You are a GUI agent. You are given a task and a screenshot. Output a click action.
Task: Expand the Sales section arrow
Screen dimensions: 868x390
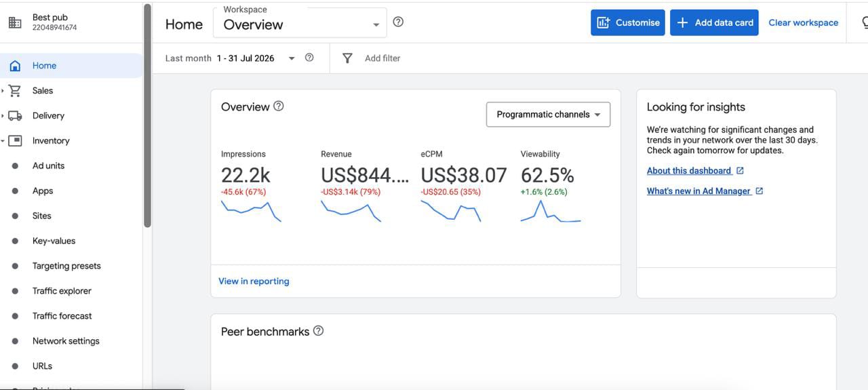coord(3,90)
